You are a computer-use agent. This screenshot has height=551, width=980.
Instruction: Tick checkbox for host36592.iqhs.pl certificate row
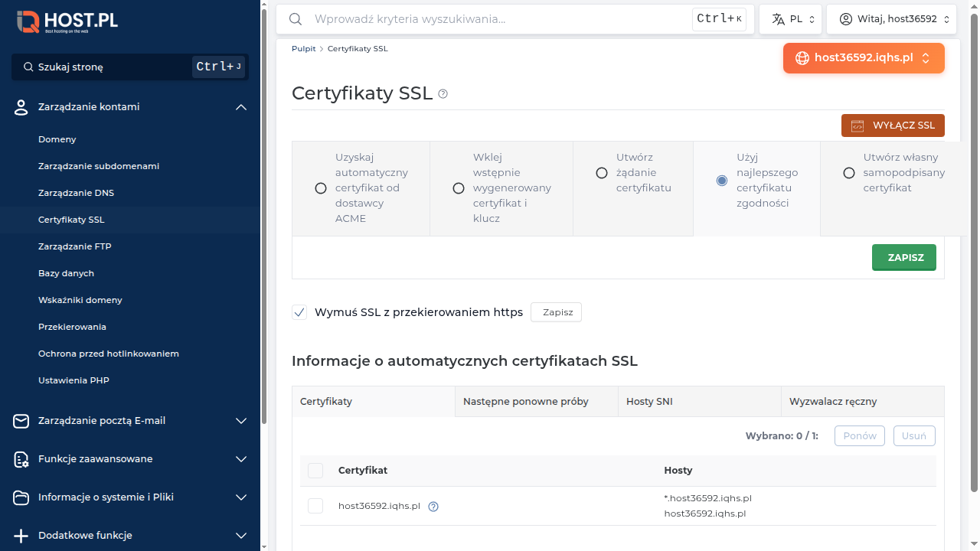[315, 506]
